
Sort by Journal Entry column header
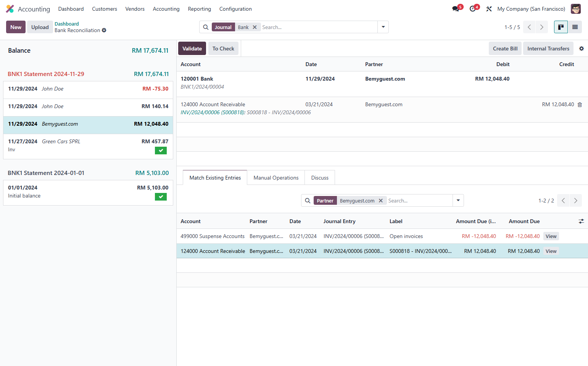click(x=339, y=221)
